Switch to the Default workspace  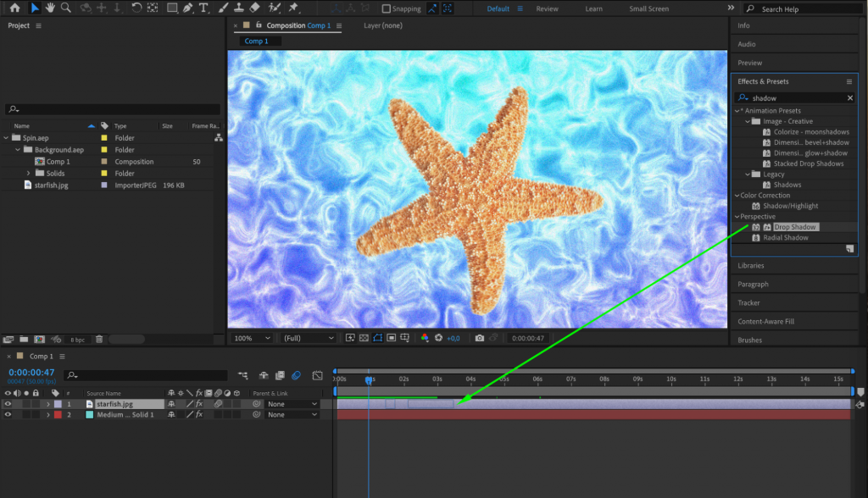pyautogui.click(x=499, y=8)
